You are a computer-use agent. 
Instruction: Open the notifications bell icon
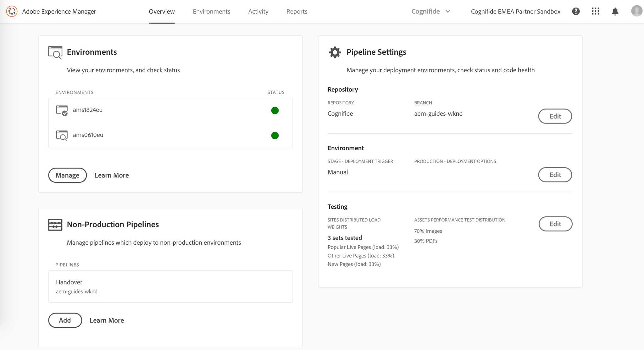point(615,11)
